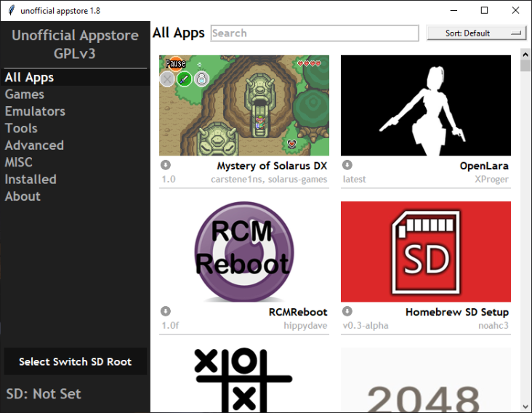
Task: Open the RCM Reboot purple logo thumbnail
Action: 244,252
